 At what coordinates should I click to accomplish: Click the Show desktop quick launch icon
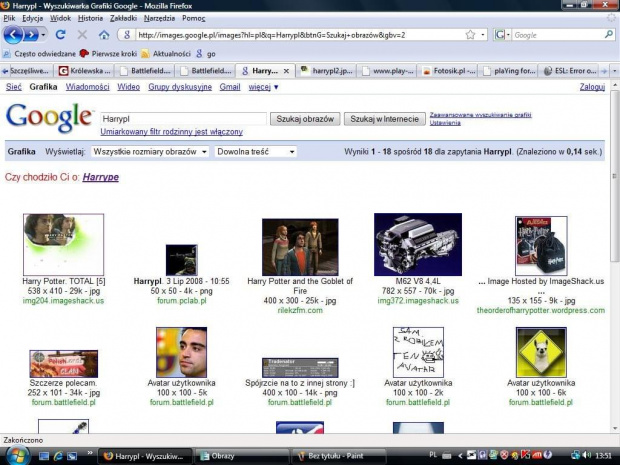tap(43, 456)
